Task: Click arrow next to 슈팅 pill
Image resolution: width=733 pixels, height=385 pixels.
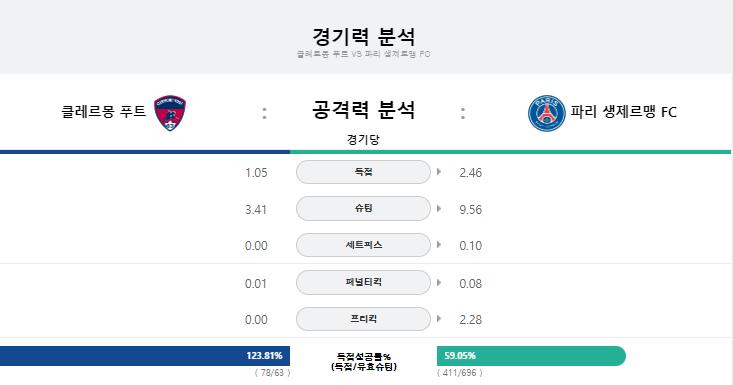Action: tap(439, 208)
